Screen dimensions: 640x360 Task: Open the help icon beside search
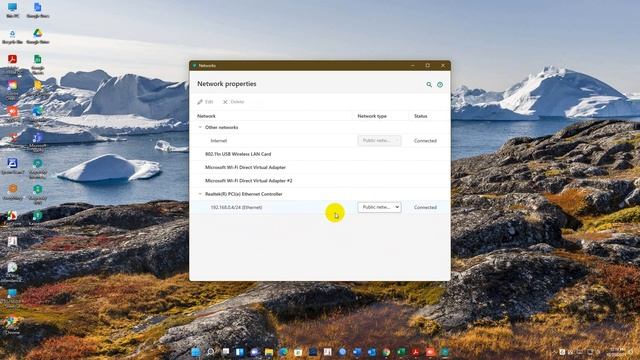[440, 84]
